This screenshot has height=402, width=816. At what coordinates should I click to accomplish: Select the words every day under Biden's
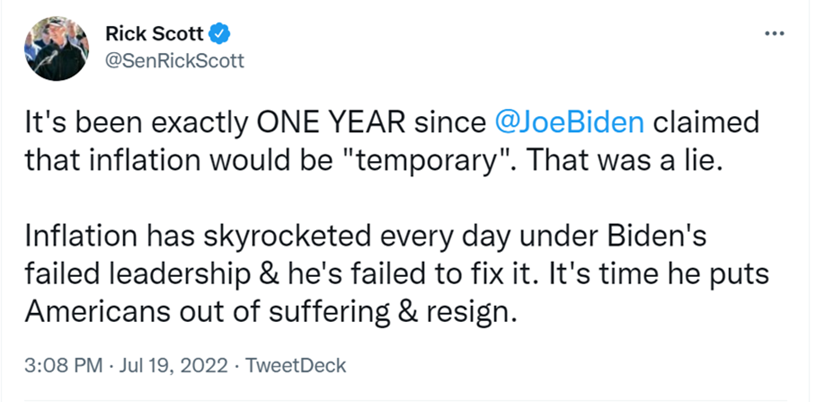tap(543, 237)
